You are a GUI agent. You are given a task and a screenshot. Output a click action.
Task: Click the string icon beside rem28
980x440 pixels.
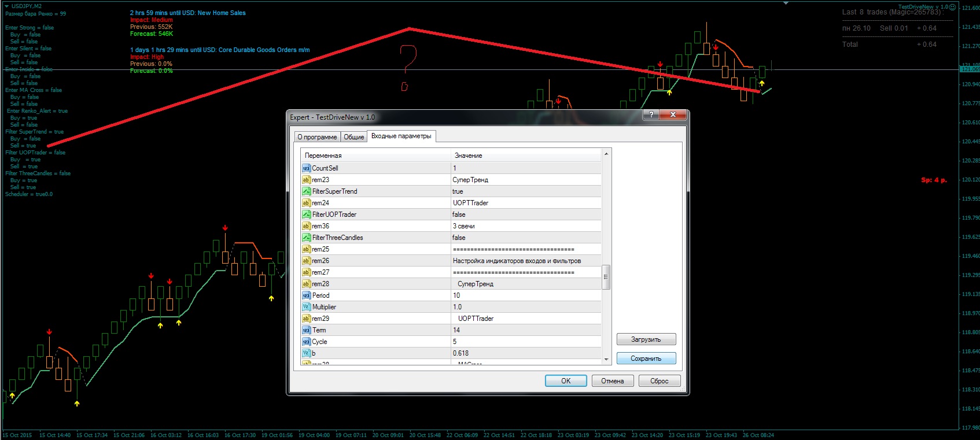(306, 284)
